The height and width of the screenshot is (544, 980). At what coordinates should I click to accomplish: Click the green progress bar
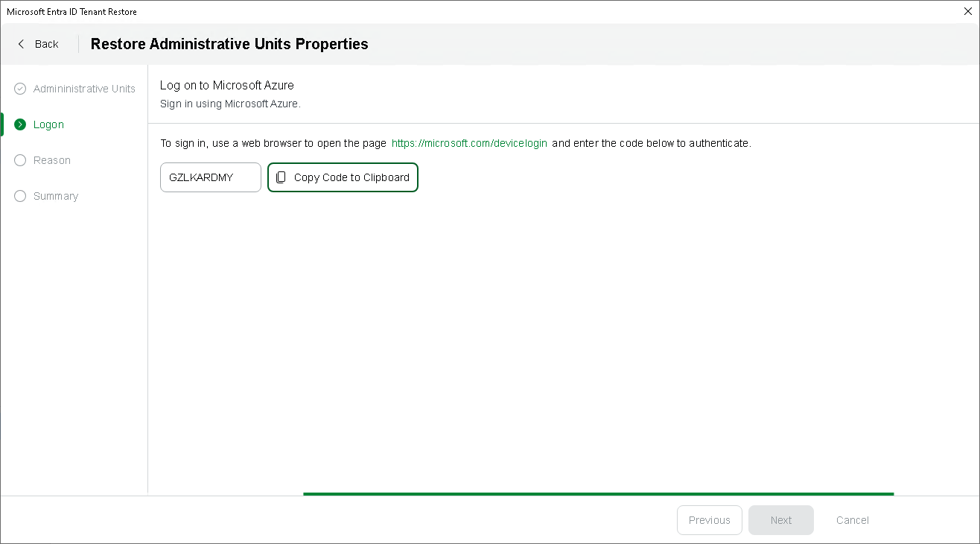tap(598, 493)
